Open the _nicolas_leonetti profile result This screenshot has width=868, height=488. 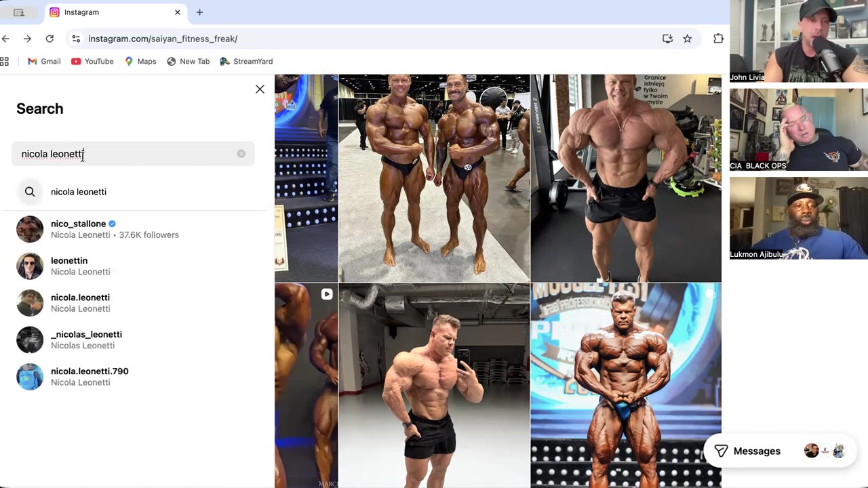[x=136, y=340]
